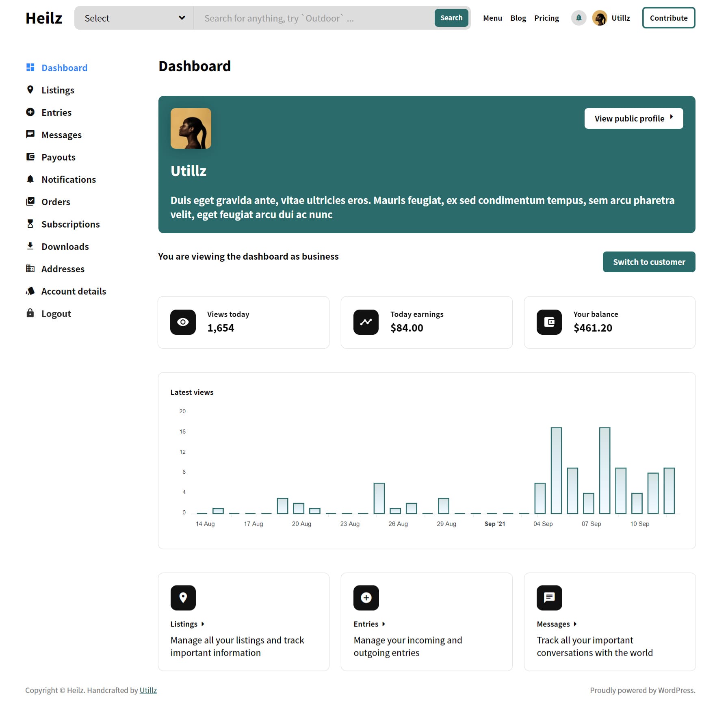Click the Payouts wallet sidebar icon
The width and height of the screenshot is (728, 709).
click(30, 157)
